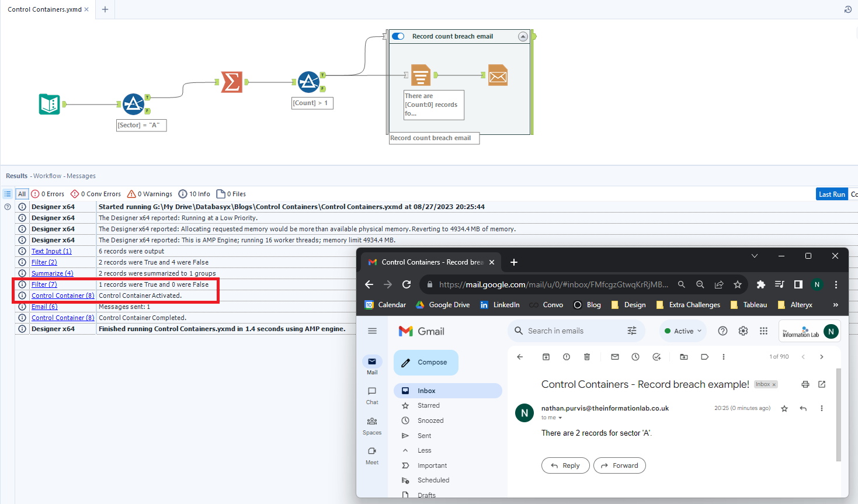Open the Google apps grid in Gmail
The height and width of the screenshot is (504, 858).
(x=763, y=331)
